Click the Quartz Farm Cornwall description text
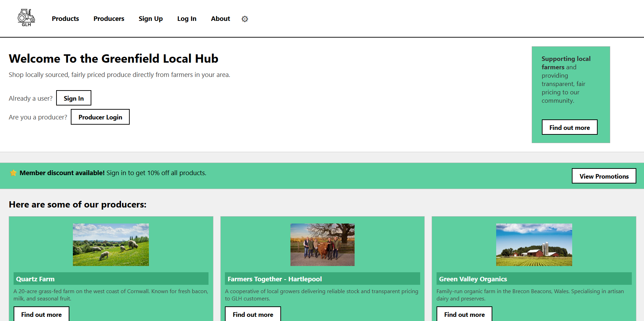 pos(111,295)
